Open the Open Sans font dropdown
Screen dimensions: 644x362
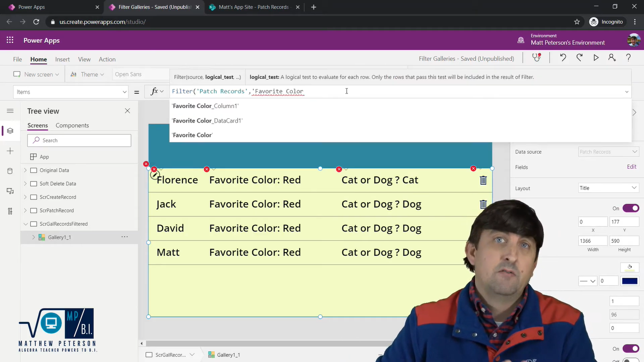pyautogui.click(x=140, y=74)
